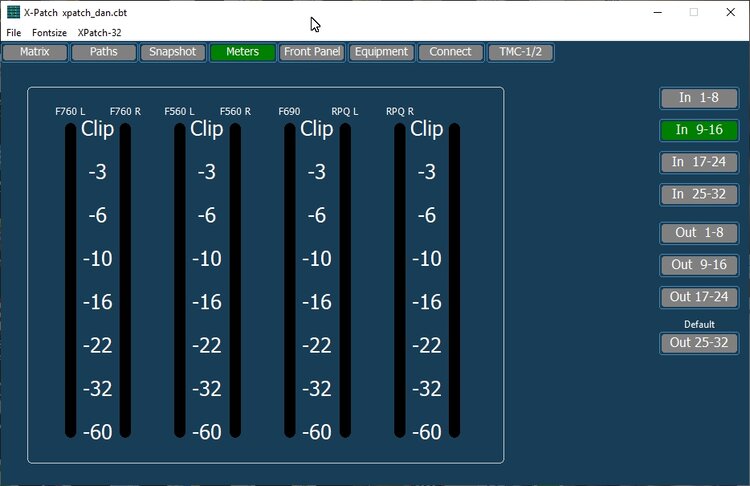Show meters for Out 1-8
The image size is (750, 486).
point(699,233)
